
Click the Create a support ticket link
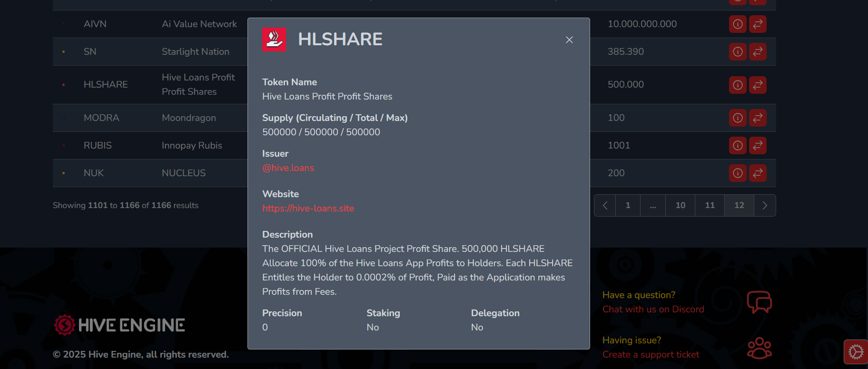(x=651, y=354)
